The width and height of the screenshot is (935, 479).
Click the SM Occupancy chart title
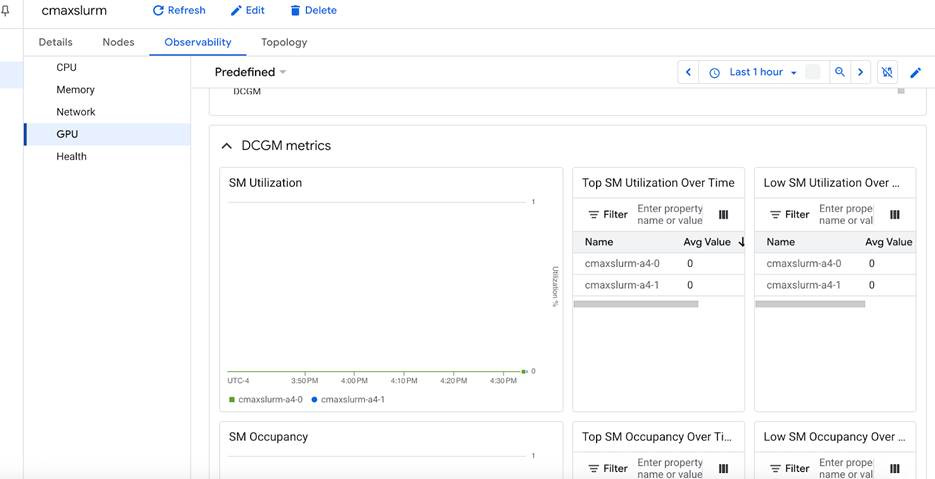[x=268, y=437]
